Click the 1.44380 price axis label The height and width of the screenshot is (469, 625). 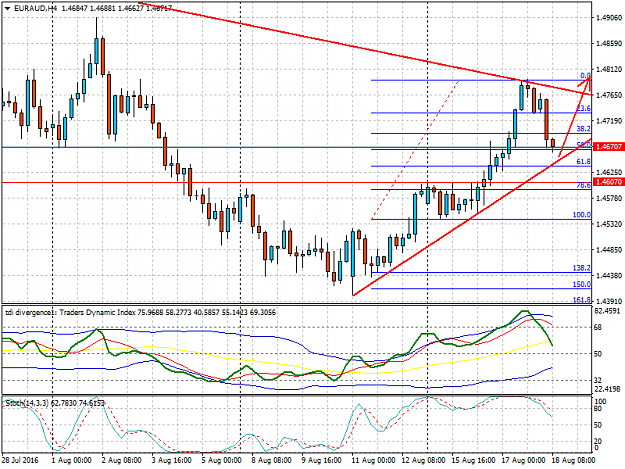coord(609,275)
